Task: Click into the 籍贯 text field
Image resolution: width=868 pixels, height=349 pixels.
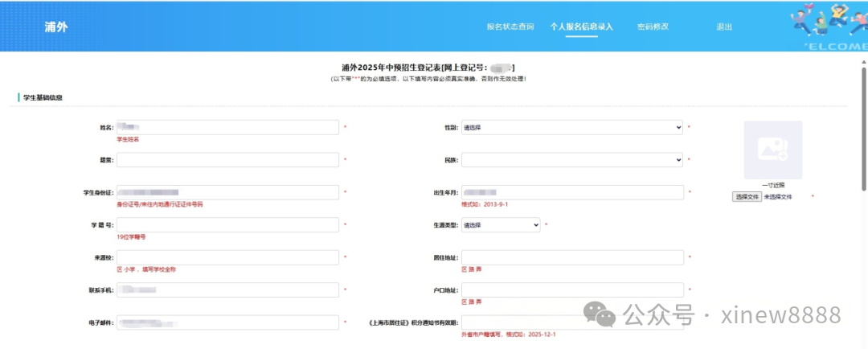Action: (227, 160)
